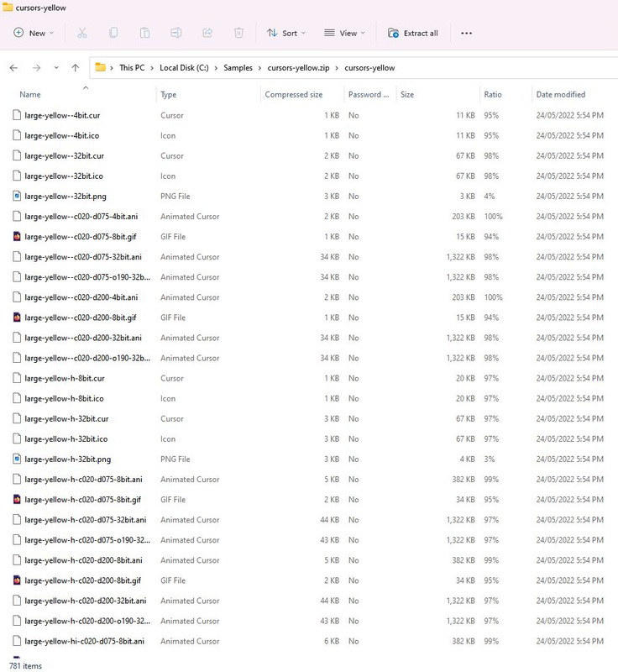This screenshot has width=618, height=672.
Task: Click the Delete trash icon
Action: pyautogui.click(x=239, y=33)
